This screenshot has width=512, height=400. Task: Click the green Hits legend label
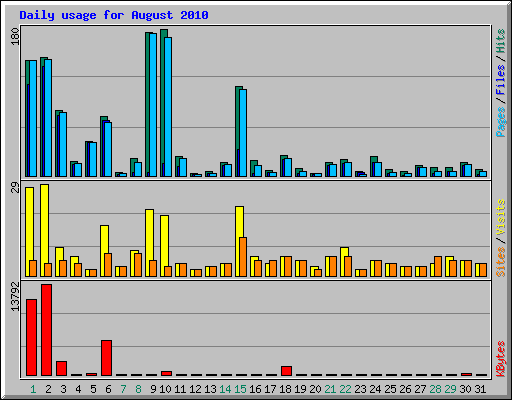(501, 41)
